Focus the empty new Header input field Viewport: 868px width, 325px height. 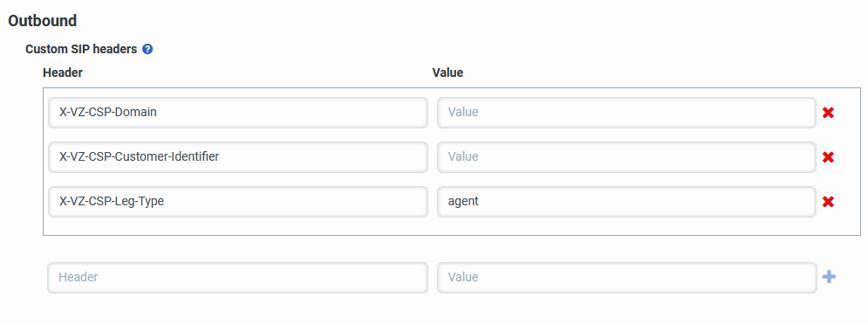pos(237,277)
